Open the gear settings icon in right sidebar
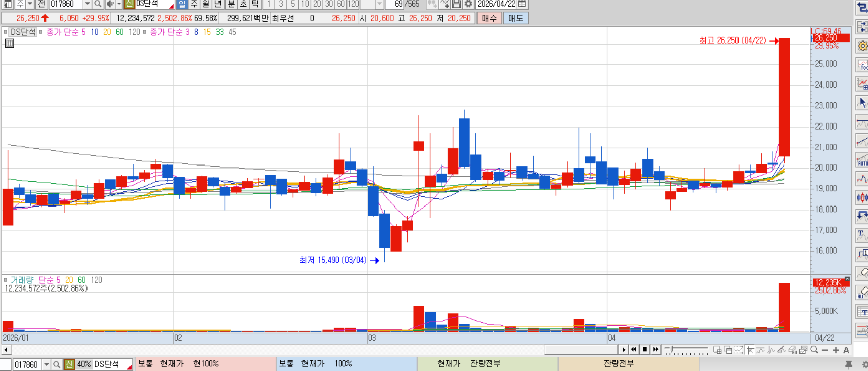The image size is (868, 371). (862, 46)
